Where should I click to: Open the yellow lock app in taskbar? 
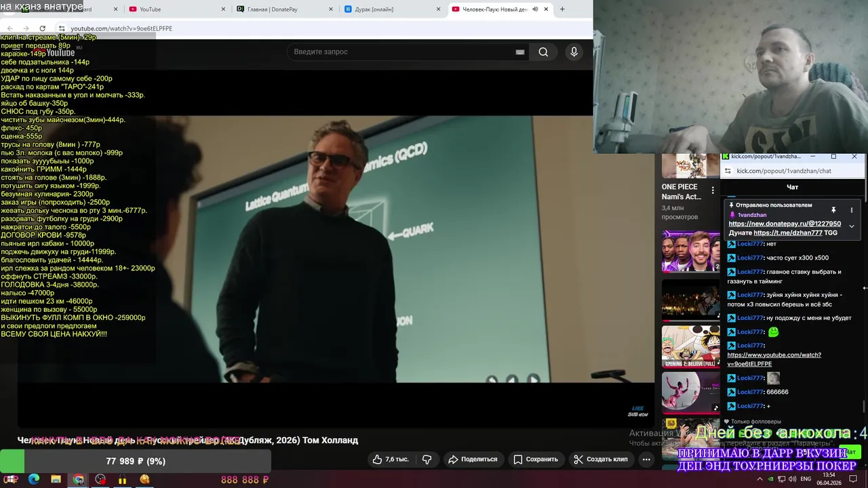pos(123,479)
